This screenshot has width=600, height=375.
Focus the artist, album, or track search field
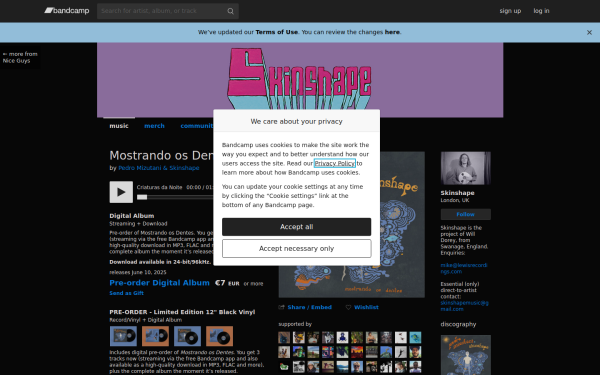coord(168,11)
